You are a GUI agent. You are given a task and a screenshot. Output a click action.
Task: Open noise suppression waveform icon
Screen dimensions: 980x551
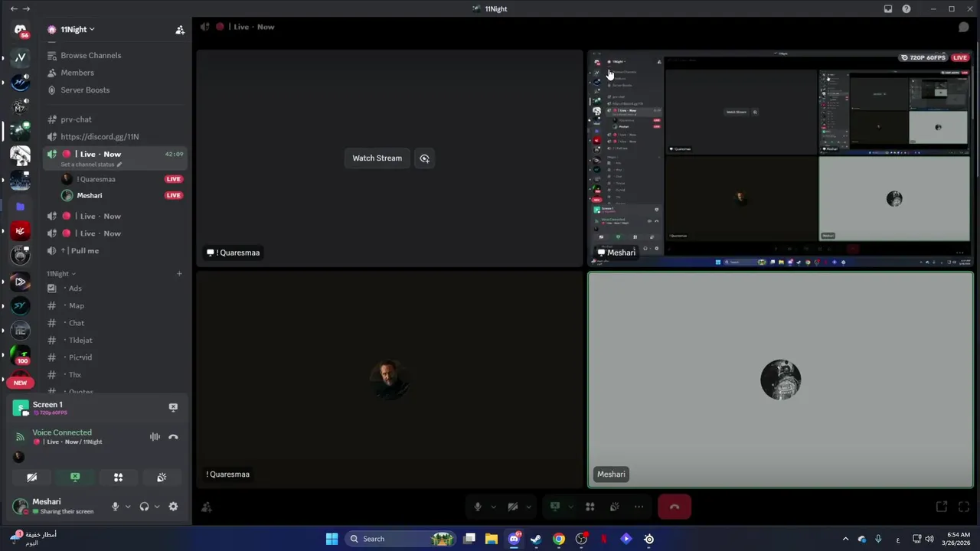[155, 437]
